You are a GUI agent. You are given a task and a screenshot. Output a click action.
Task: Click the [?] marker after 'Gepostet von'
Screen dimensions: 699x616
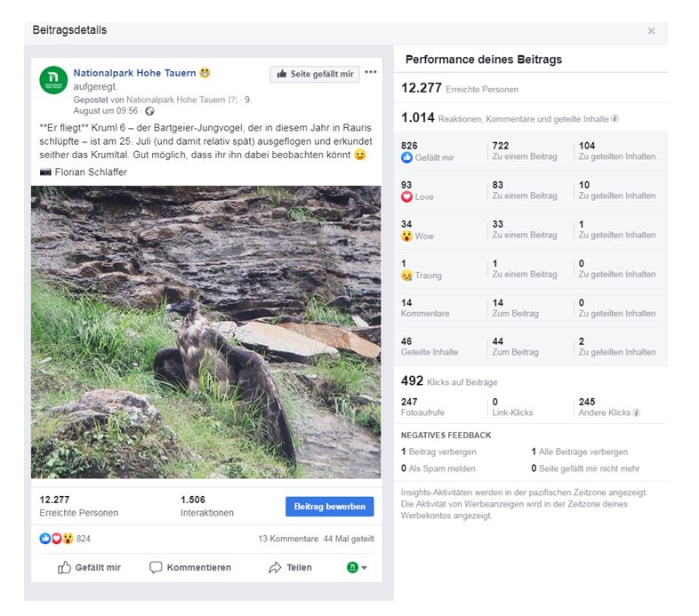[233, 100]
